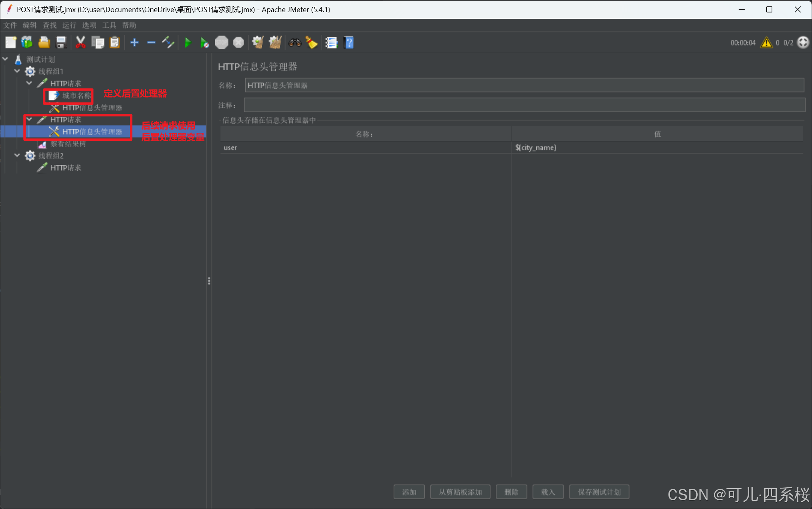Click the green Start run icon

click(188, 43)
